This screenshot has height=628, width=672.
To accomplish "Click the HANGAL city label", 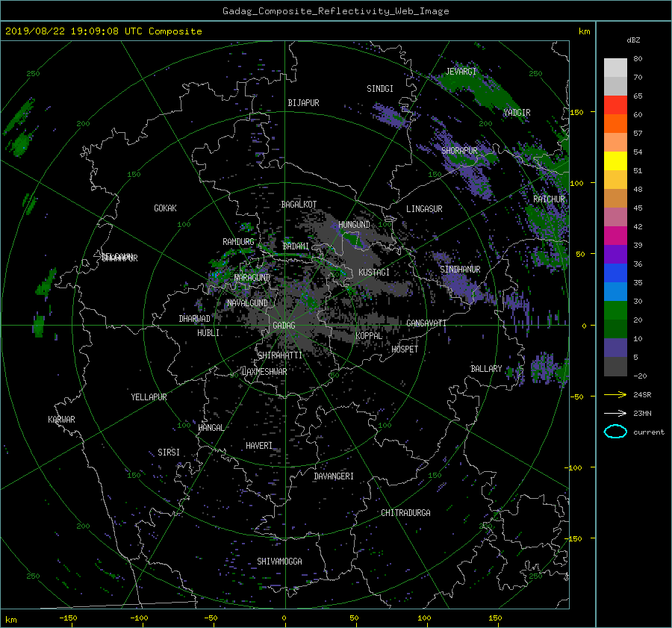I will pos(211,428).
